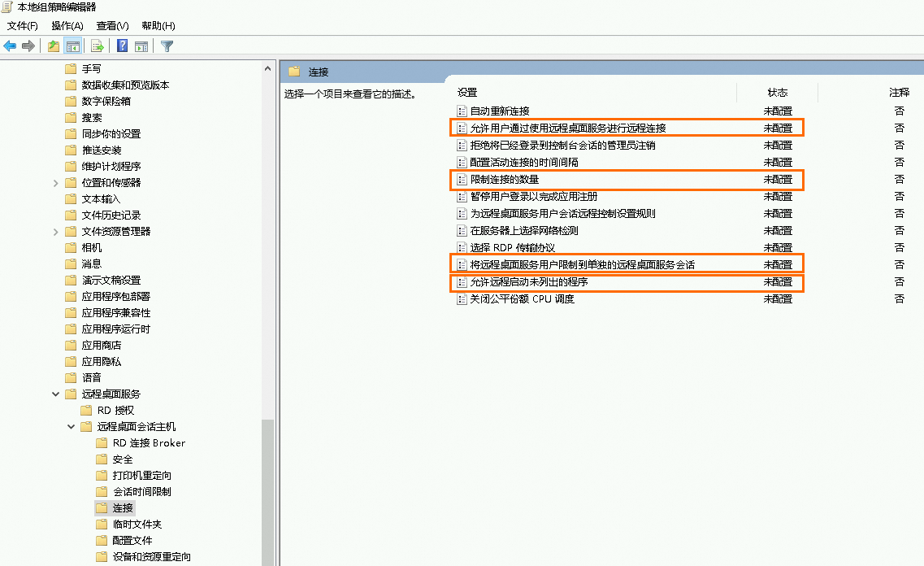Click the Up one level folder icon
924x566 pixels.
pos(54,46)
